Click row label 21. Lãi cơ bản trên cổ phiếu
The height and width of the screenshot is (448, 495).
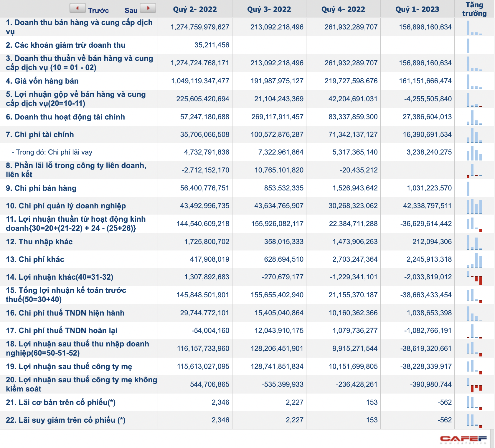61,402
